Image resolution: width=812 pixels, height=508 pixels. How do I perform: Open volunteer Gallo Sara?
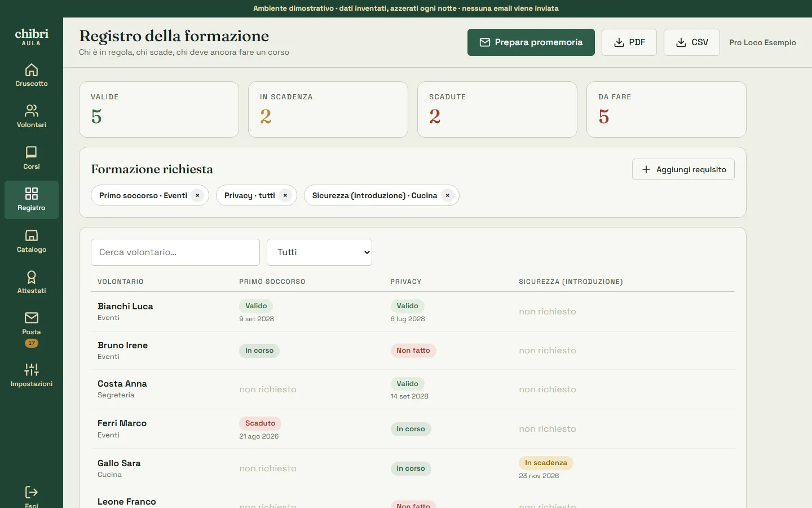click(x=119, y=463)
